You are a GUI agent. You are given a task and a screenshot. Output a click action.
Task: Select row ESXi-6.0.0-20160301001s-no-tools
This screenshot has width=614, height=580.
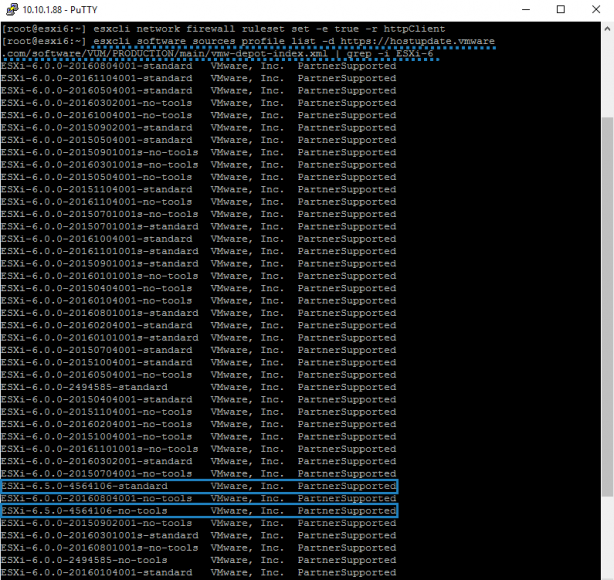[199, 165]
